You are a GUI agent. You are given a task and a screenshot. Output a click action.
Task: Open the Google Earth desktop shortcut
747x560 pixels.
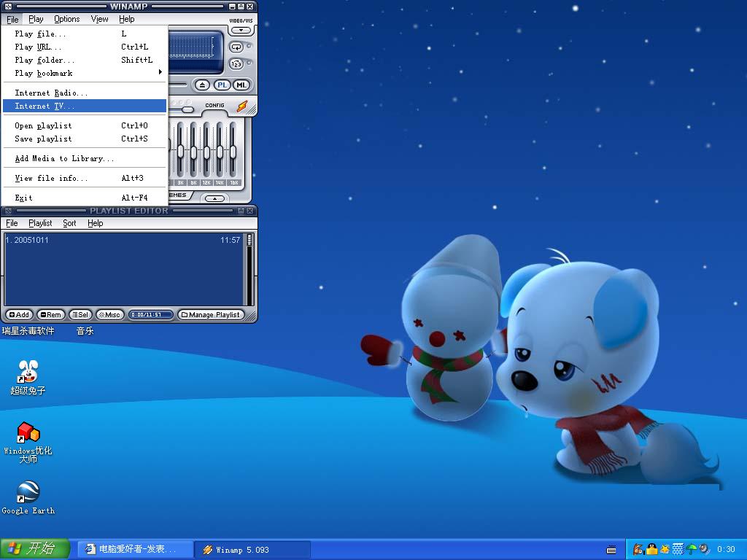pyautogui.click(x=28, y=498)
